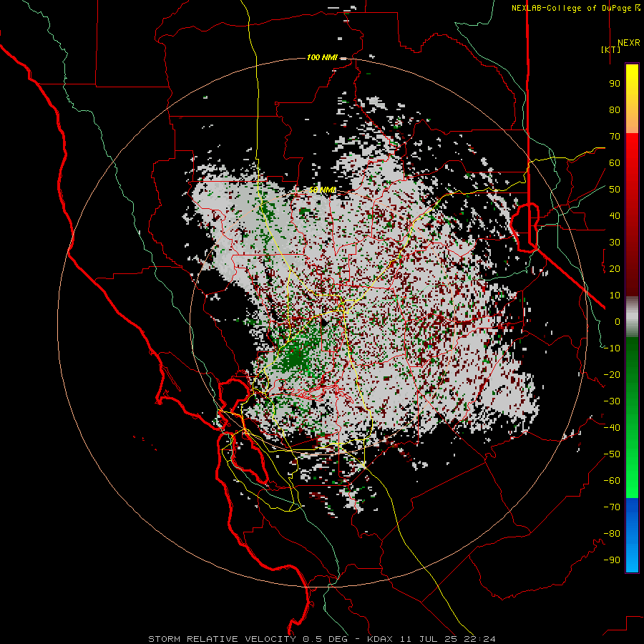644x644 pixels.
Task: Select the 10 value on velocity scale
Action: coord(615,296)
